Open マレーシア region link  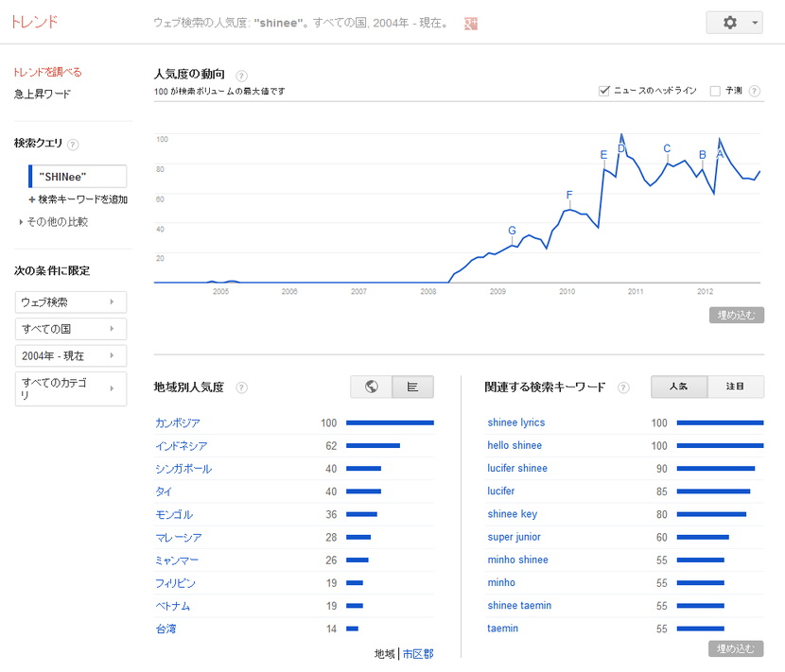[179, 538]
